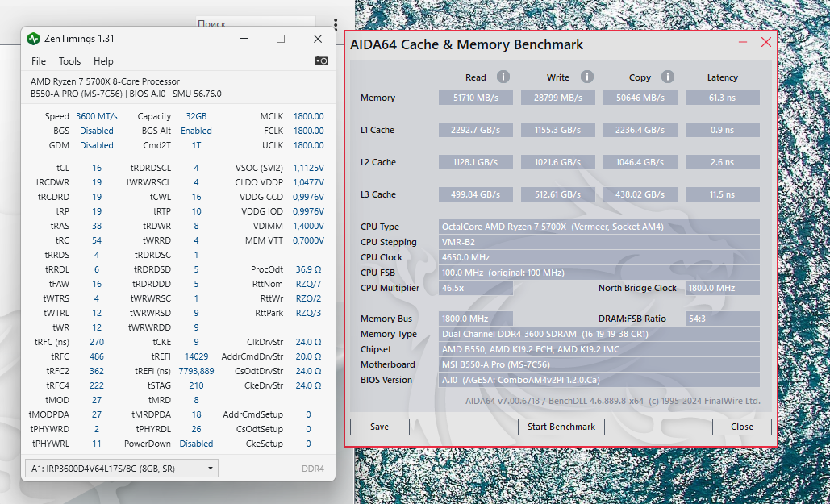Click the VDIMM value 1,4000V
This screenshot has width=830, height=504.
tap(309, 226)
